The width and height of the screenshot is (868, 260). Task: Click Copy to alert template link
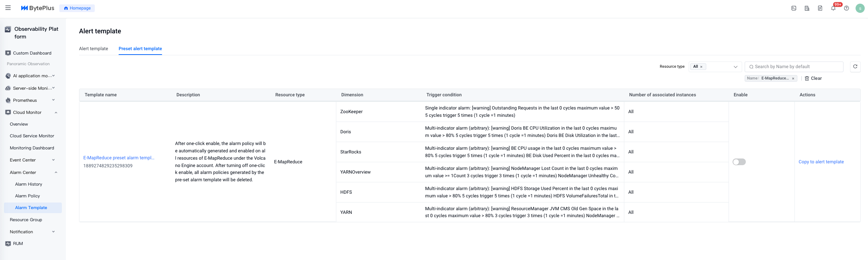[821, 162]
